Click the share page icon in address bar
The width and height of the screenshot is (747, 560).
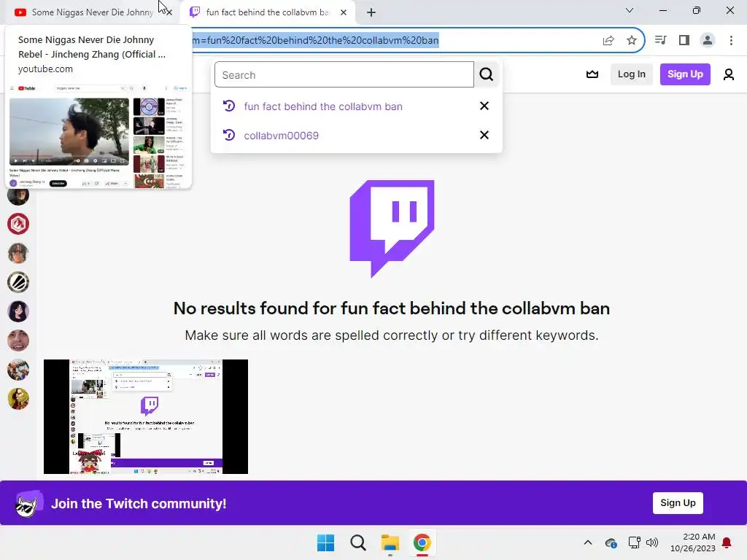(x=608, y=41)
